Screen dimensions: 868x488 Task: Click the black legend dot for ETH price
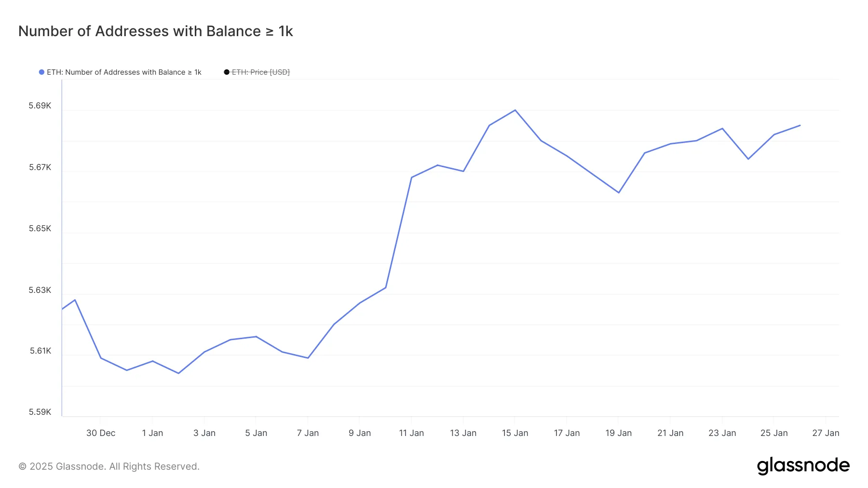tap(227, 72)
